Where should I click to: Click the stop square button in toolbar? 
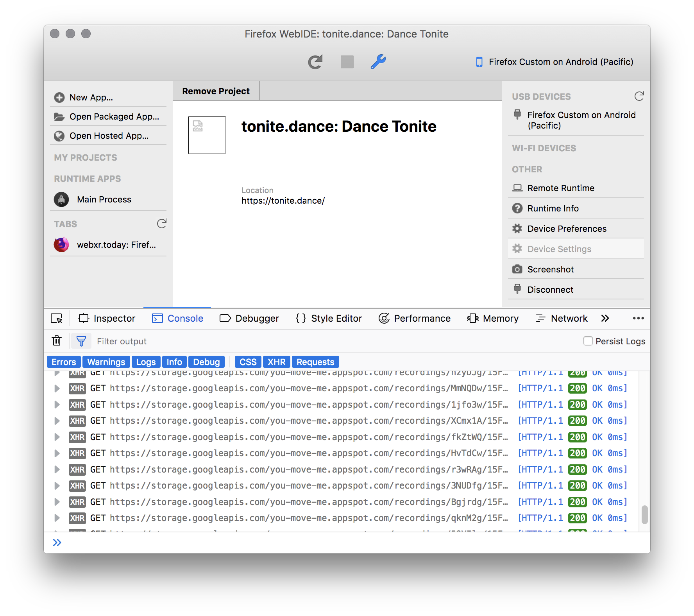tap(347, 62)
